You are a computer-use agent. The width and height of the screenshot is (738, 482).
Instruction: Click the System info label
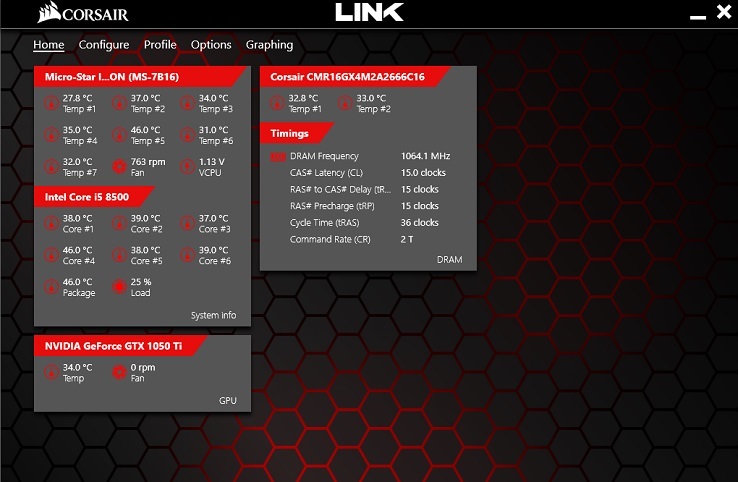[x=213, y=315]
